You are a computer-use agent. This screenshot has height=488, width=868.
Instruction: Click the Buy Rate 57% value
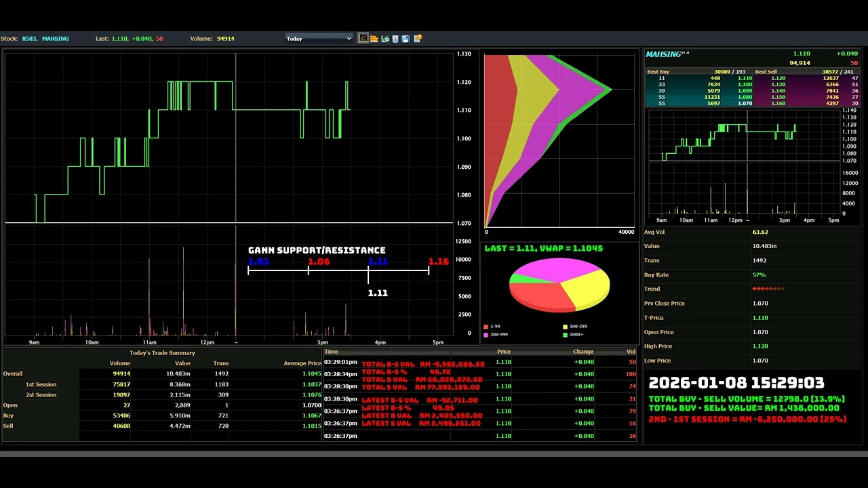pyautogui.click(x=759, y=275)
